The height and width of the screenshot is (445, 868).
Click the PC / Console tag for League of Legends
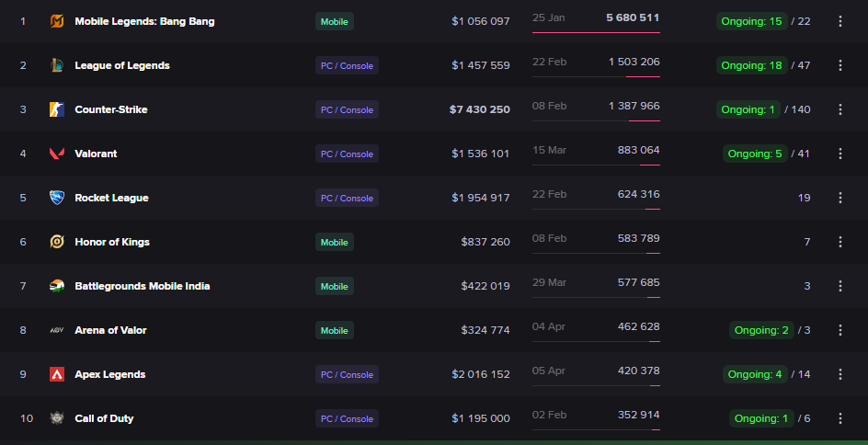347,65
